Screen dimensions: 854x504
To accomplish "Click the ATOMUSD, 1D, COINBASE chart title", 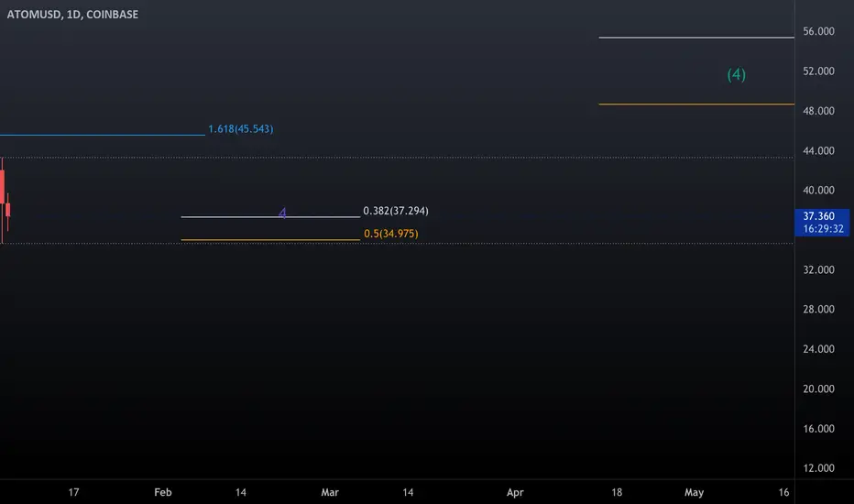I will click(72, 14).
